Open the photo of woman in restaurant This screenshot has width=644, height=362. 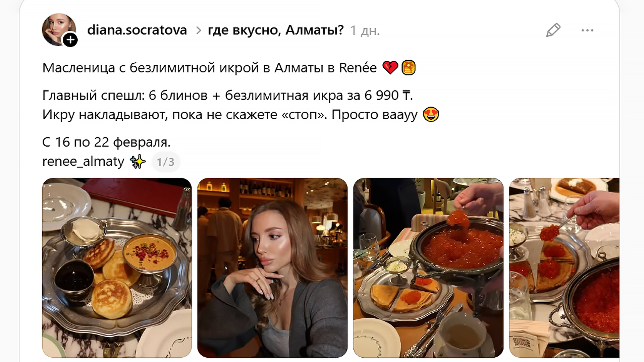(x=272, y=267)
